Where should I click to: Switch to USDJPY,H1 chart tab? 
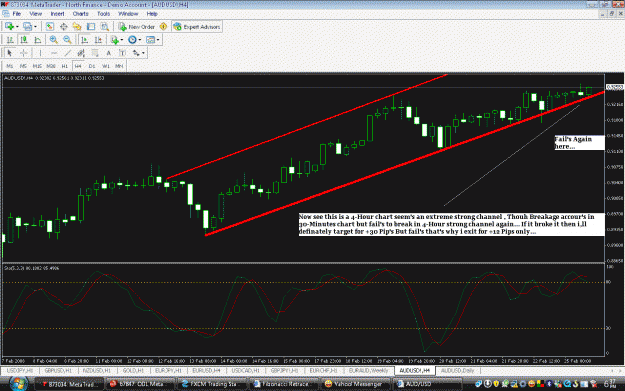tap(20, 371)
